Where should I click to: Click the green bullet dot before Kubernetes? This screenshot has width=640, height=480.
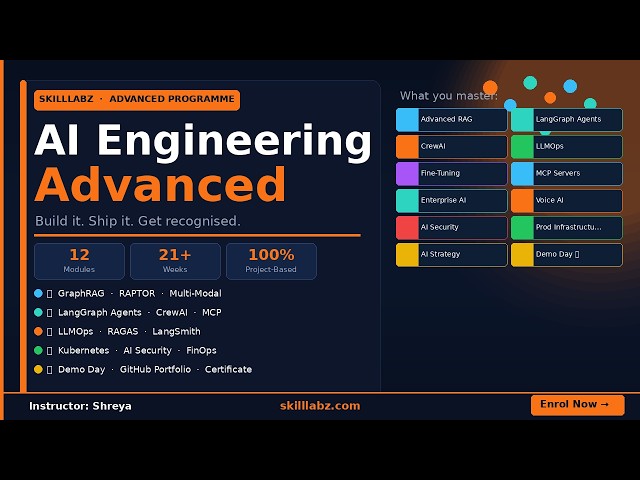pos(38,350)
